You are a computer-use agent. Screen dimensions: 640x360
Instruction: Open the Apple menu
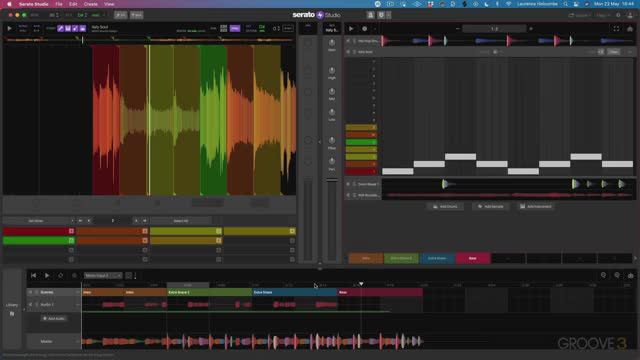(x=9, y=4)
